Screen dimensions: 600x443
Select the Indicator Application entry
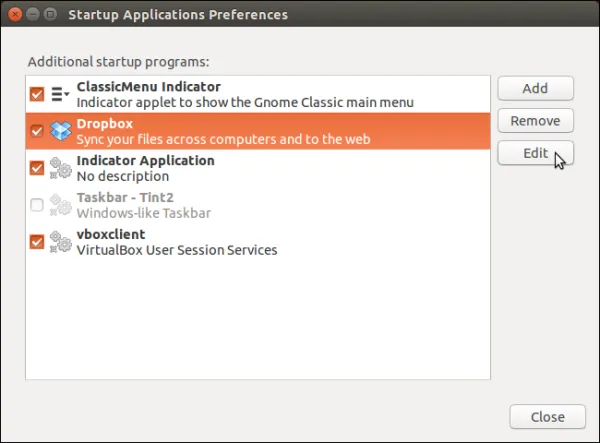click(x=258, y=168)
